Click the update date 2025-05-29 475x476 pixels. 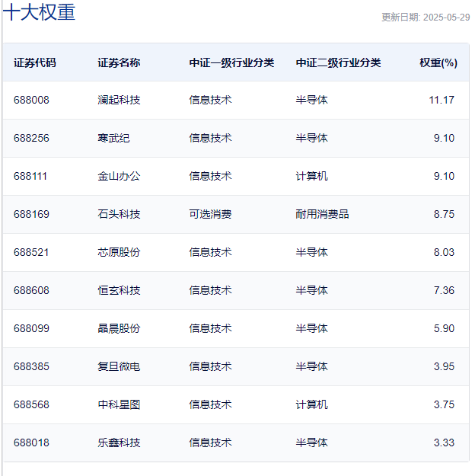[446, 18]
